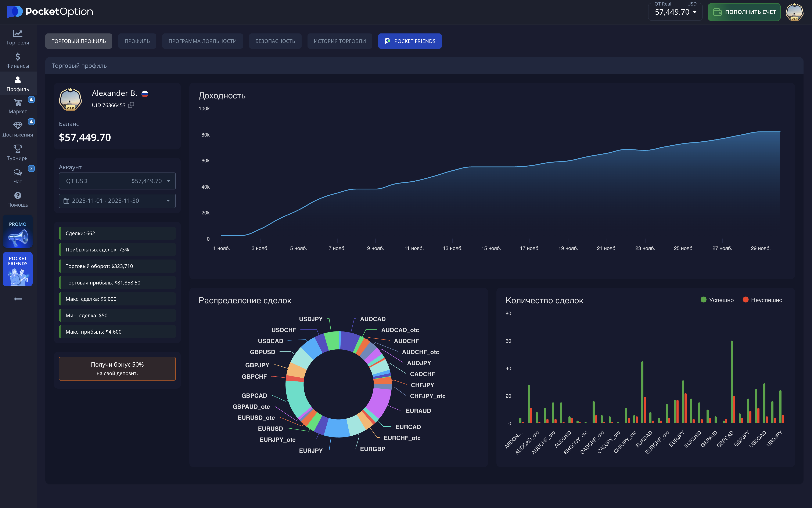Open the Финансы dollar icon
This screenshot has width=812, height=508.
(18, 57)
